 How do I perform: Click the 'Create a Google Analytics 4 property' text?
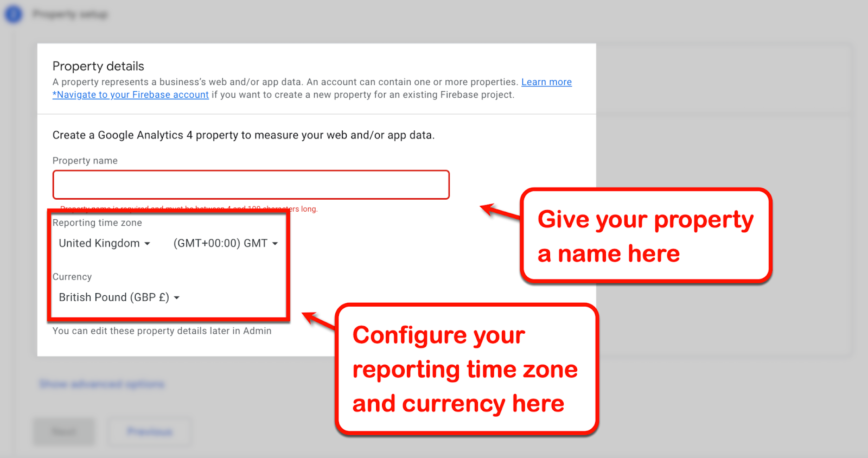click(x=244, y=135)
